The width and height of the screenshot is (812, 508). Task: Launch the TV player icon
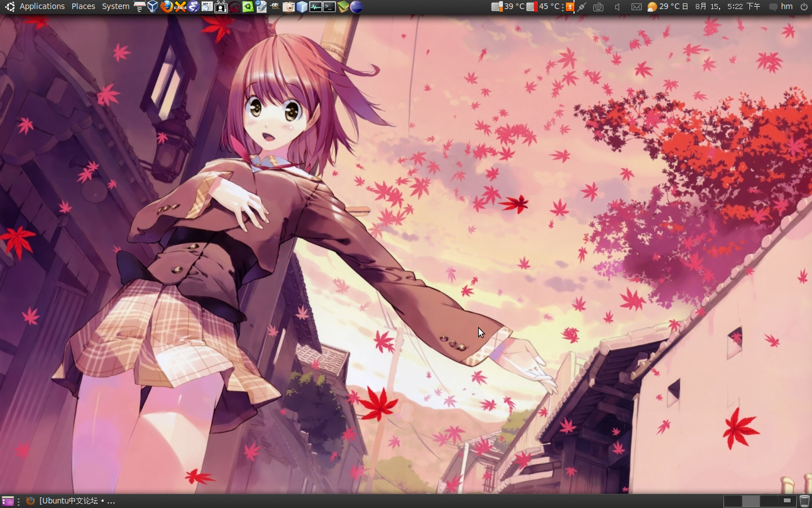coord(221,7)
